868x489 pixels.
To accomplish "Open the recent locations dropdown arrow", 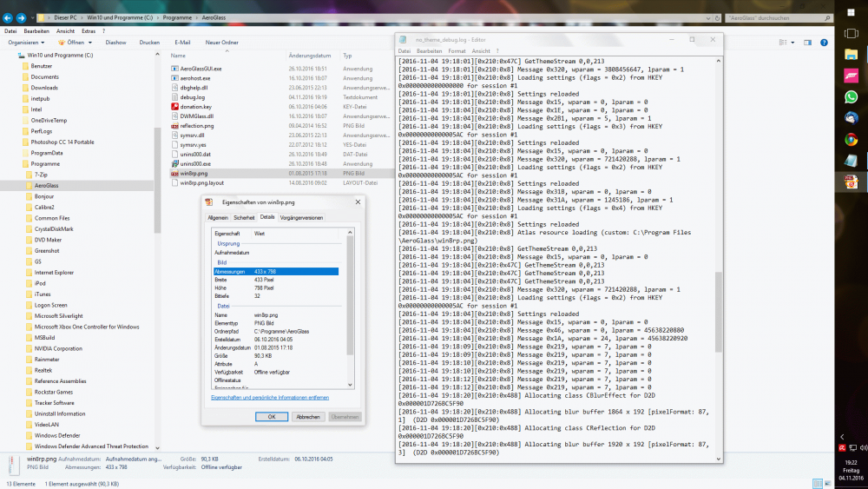I will tap(33, 17).
